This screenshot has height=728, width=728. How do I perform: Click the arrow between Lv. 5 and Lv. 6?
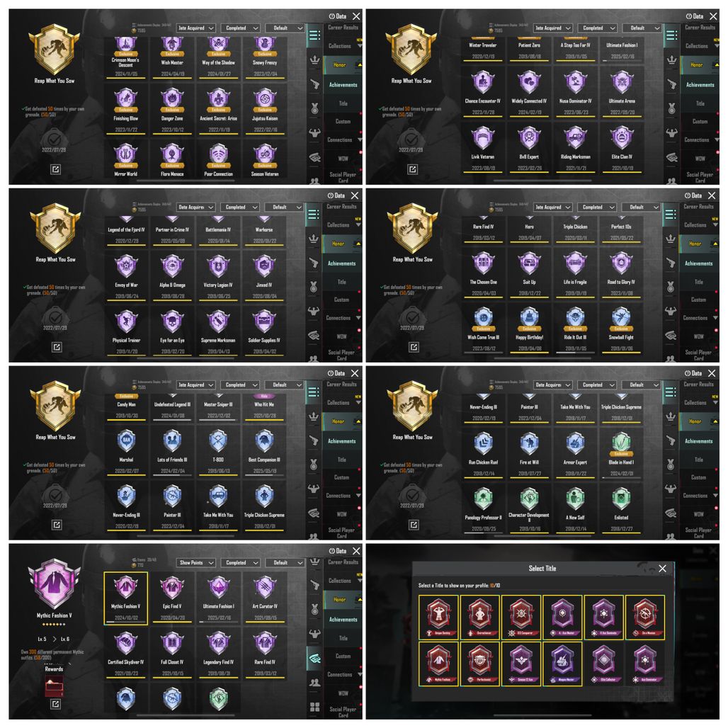[55, 639]
